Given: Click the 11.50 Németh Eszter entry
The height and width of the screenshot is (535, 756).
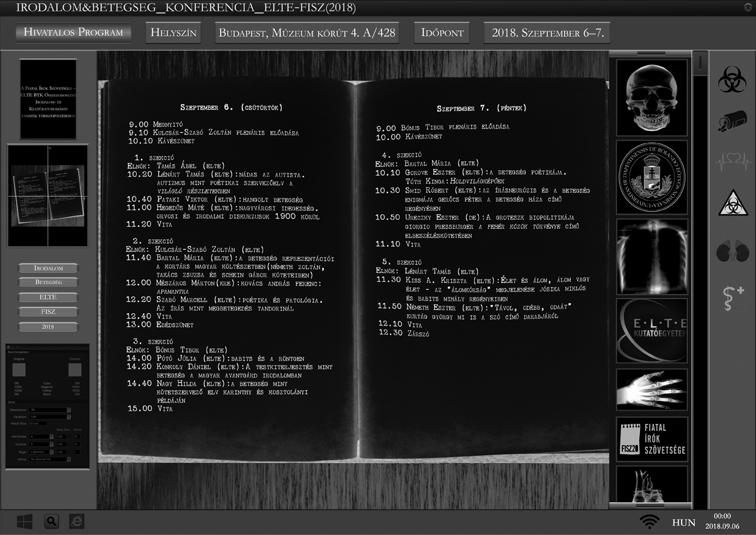Looking at the screenshot, I should [474, 311].
